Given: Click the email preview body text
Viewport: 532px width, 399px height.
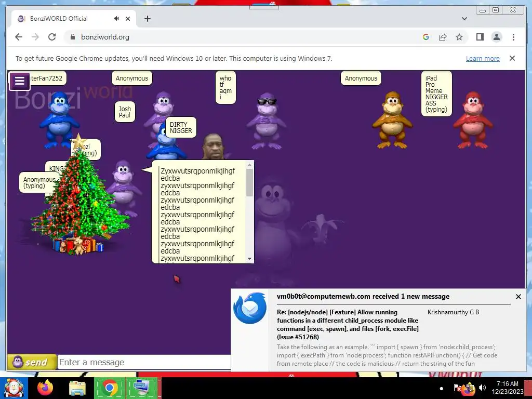Looking at the screenshot, I should pyautogui.click(x=387, y=355).
